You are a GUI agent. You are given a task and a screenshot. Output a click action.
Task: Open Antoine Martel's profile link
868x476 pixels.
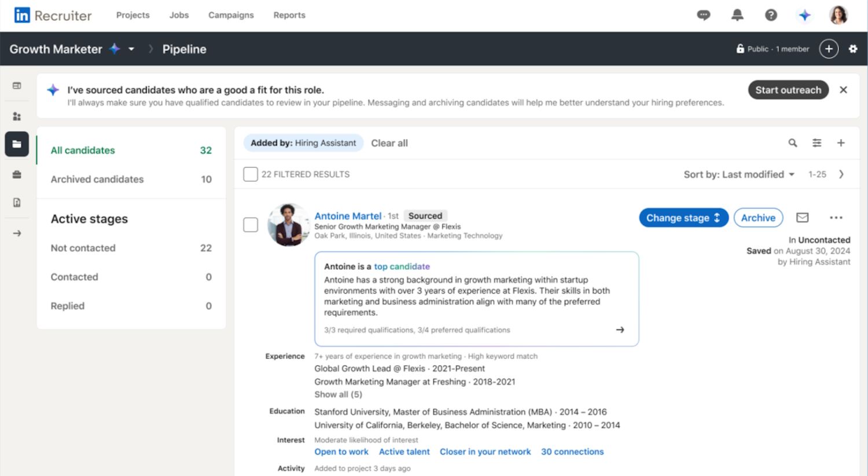[x=348, y=216]
